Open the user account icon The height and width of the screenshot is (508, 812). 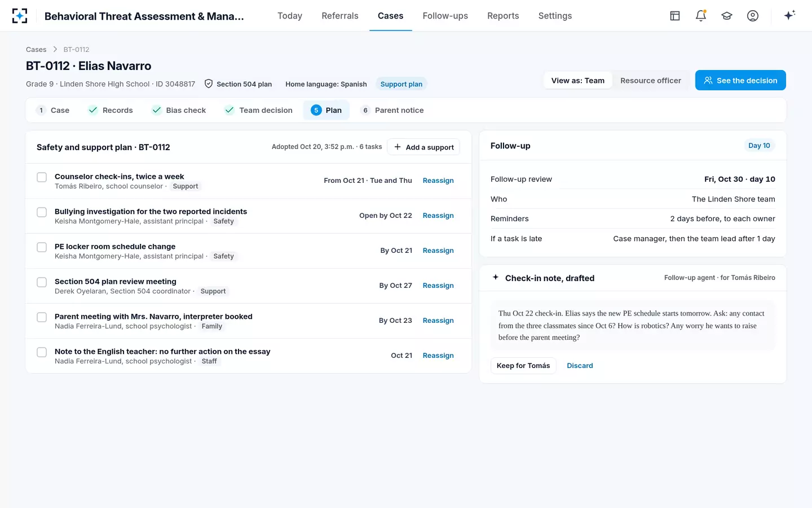tap(753, 16)
